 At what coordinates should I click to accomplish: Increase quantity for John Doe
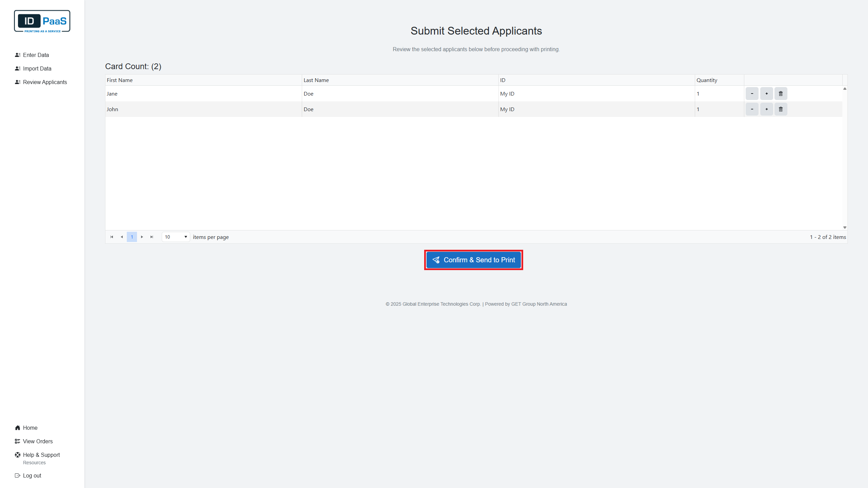click(x=766, y=109)
